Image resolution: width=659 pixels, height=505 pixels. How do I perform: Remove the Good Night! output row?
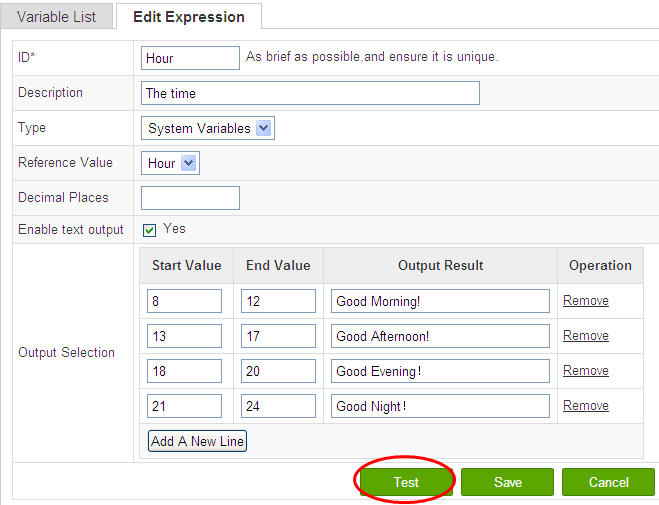(x=585, y=405)
